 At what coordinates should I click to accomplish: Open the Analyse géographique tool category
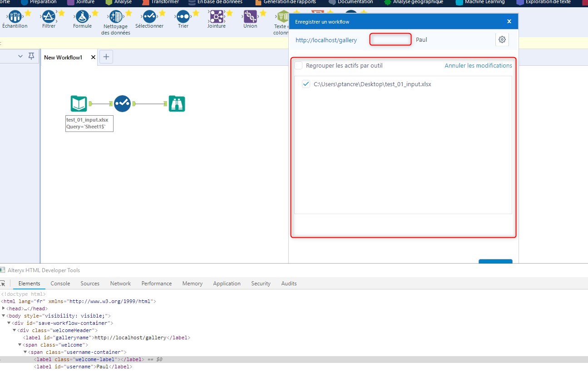pos(414,2)
